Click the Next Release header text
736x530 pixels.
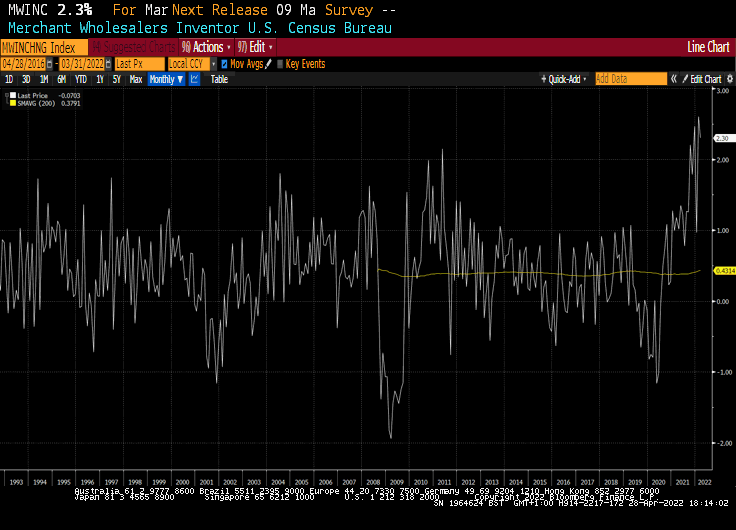pos(220,10)
